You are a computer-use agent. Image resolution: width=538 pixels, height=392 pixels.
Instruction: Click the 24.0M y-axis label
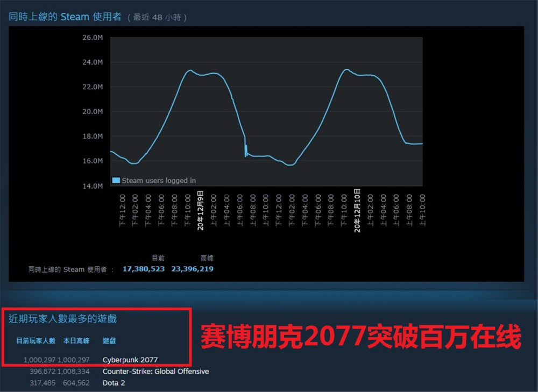(x=93, y=62)
